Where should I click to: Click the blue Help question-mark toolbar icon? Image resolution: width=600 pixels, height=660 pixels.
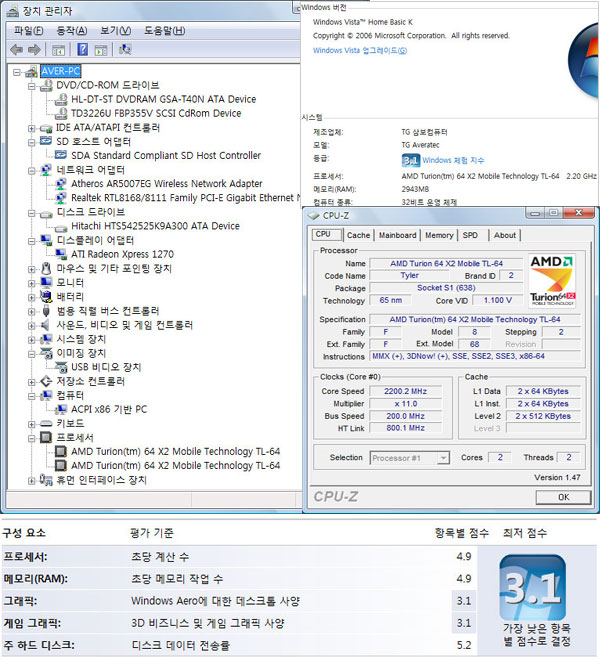(x=83, y=50)
